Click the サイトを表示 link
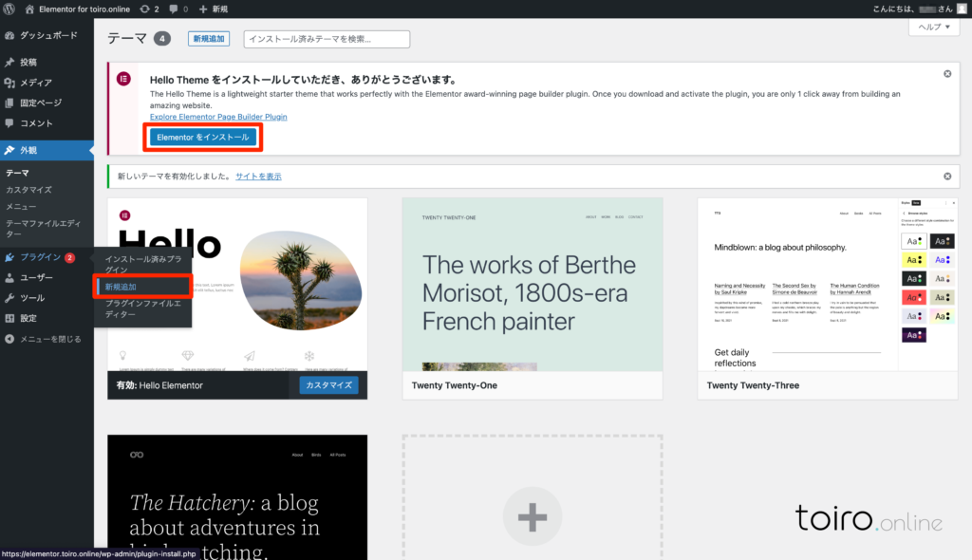Image resolution: width=972 pixels, height=560 pixels. pos(258,177)
